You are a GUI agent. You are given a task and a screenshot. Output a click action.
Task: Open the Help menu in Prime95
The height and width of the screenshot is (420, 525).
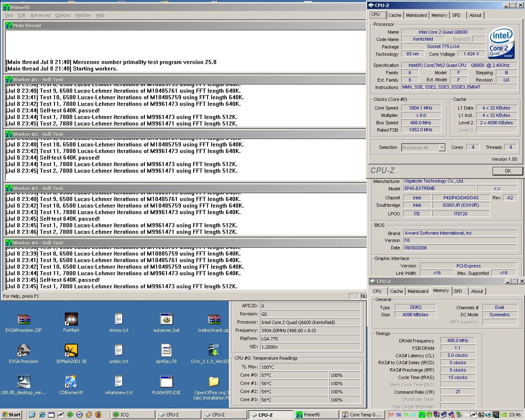coord(100,15)
